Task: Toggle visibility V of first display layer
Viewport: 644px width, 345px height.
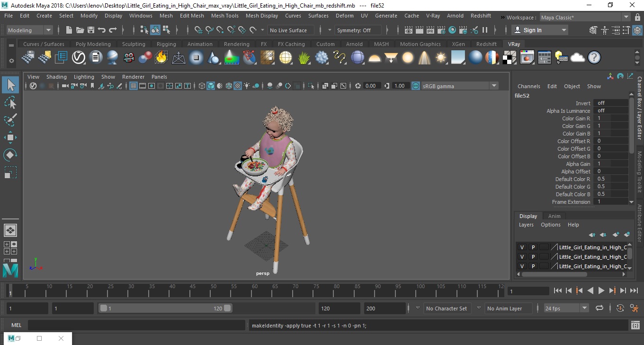Action: coord(522,247)
